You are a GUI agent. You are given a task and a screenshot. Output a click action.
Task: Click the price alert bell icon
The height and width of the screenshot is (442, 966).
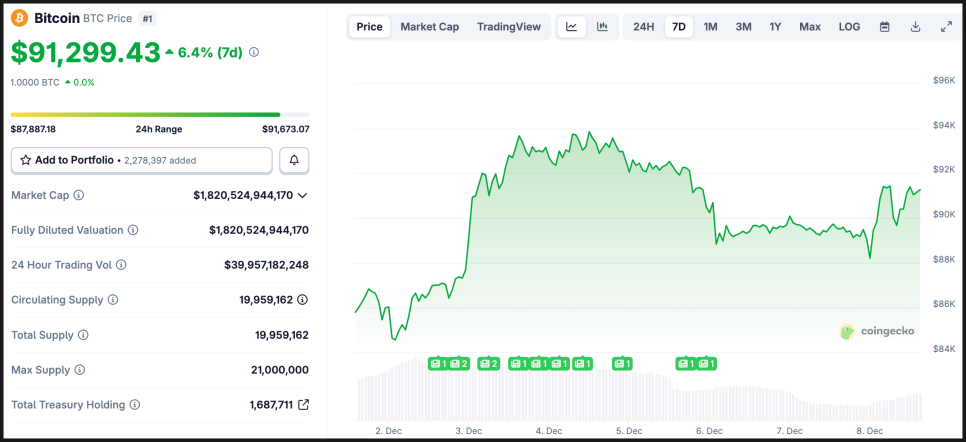pos(294,160)
